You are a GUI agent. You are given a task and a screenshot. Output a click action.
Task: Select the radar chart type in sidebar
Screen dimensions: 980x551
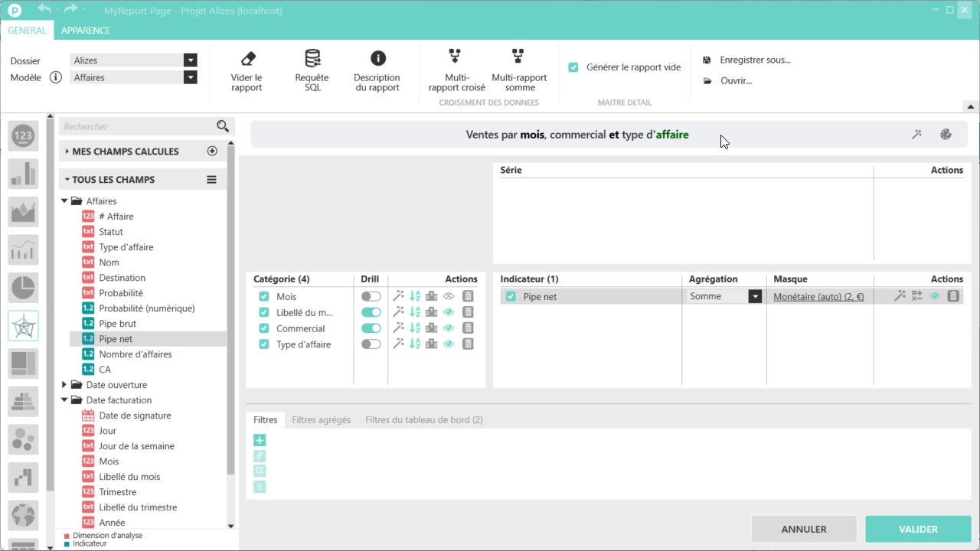23,326
